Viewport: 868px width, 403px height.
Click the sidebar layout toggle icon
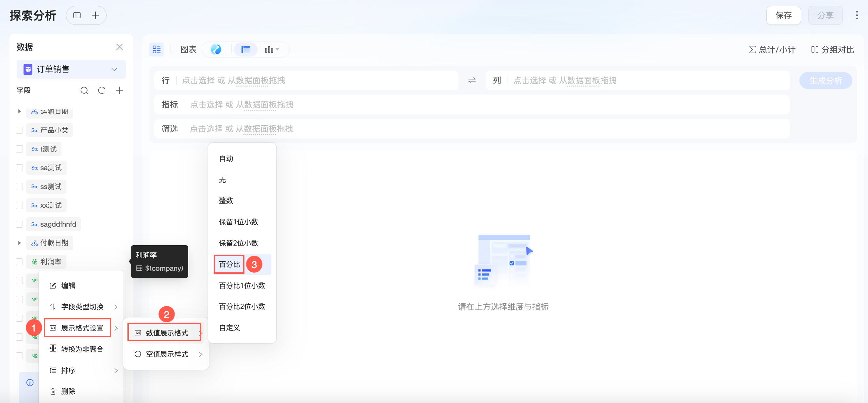[x=77, y=15]
